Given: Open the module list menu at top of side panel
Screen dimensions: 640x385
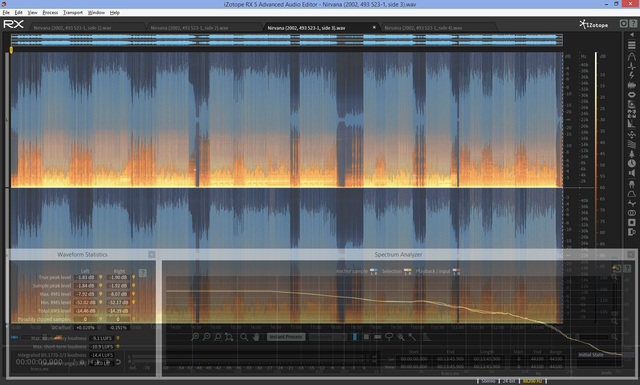Looking at the screenshot, I should 631,45.
